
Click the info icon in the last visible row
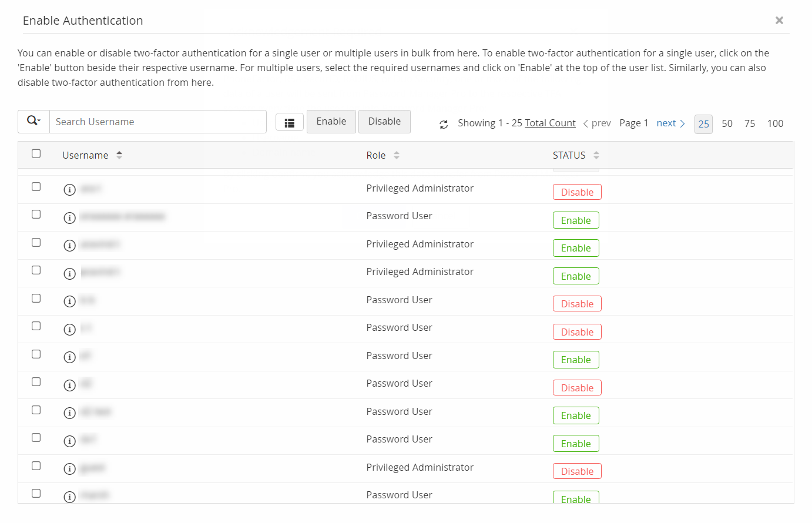[x=69, y=495]
